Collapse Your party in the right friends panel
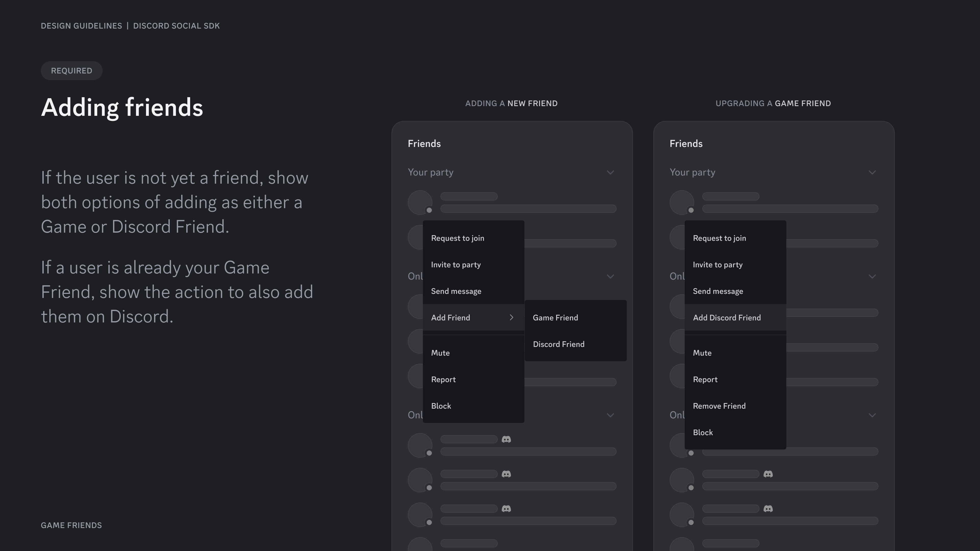The image size is (980, 551). click(872, 172)
